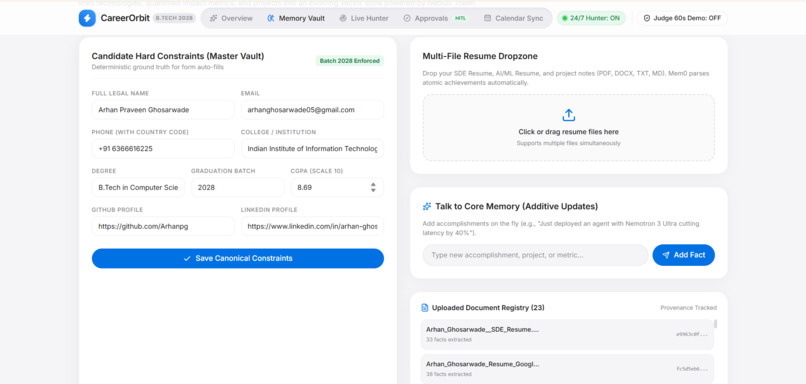
Task: Open the Overview tab
Action: coord(231,18)
